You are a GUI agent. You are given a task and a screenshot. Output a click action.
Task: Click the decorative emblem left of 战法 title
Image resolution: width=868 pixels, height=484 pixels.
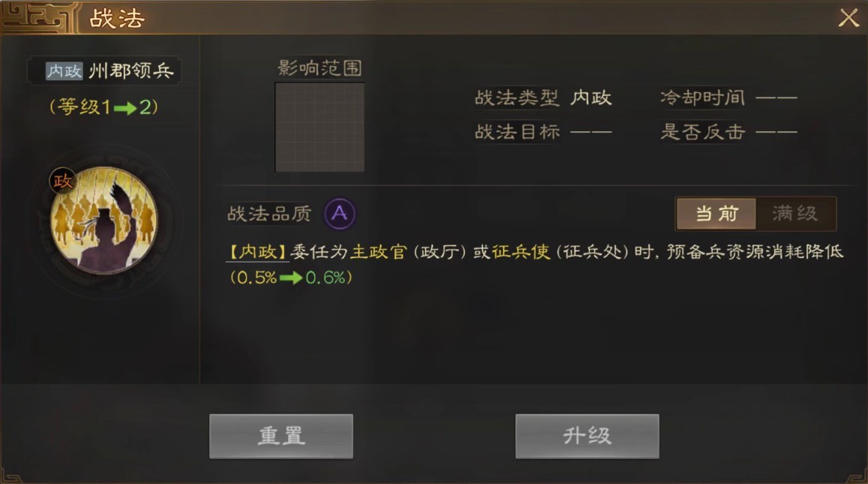pyautogui.click(x=38, y=17)
